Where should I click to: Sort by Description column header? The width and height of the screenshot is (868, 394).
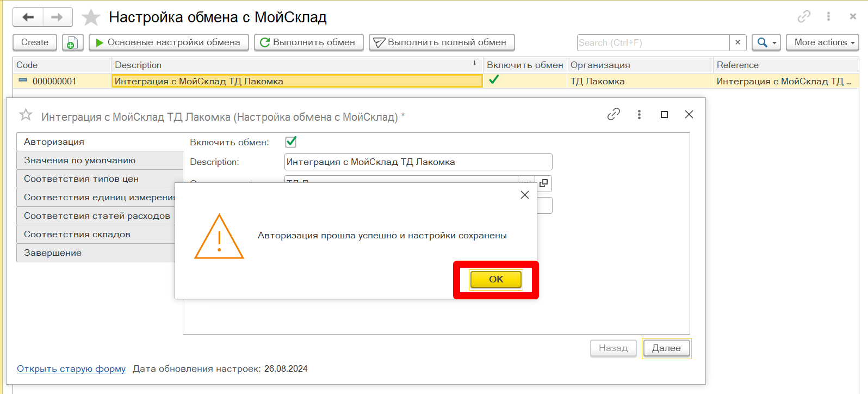297,65
